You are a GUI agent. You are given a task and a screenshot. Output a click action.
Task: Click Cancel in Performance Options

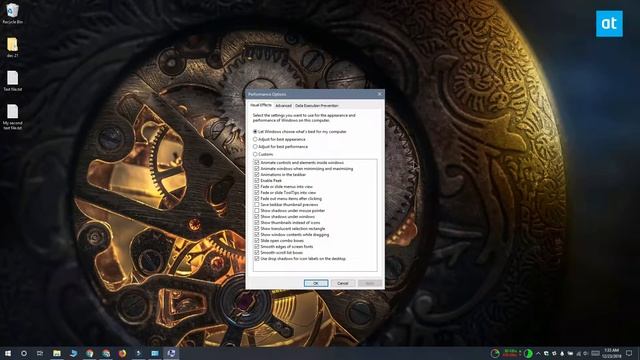343,283
